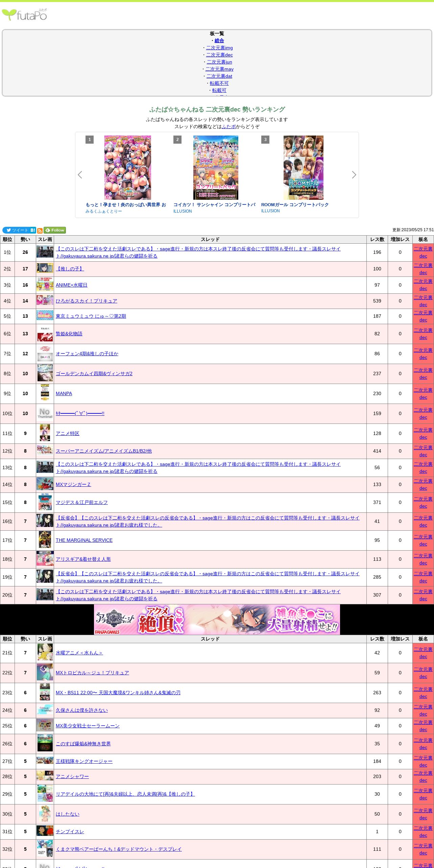Viewport: 434px width, 868px height.
Task: Open 贄姫&化物語 thread link
Action: click(x=69, y=334)
